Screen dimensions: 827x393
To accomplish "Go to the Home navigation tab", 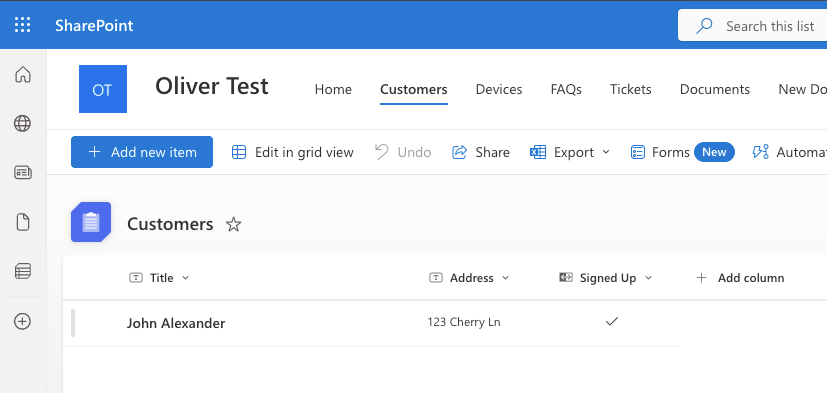I will pos(333,90).
